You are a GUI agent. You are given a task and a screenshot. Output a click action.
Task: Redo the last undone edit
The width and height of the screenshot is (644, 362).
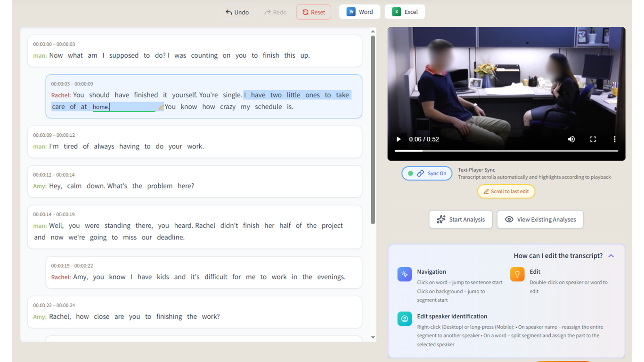pyautogui.click(x=275, y=12)
